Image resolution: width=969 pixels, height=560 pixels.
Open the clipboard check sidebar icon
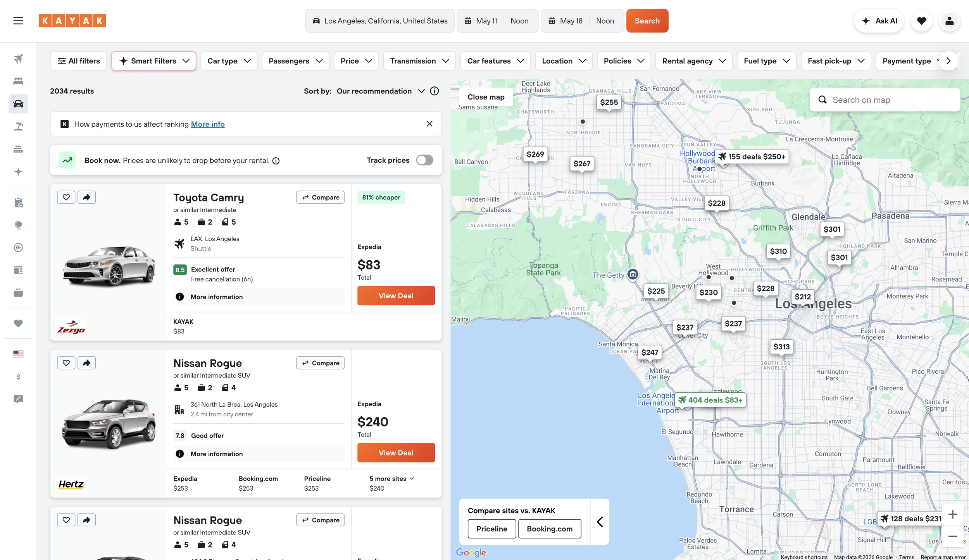click(18, 202)
